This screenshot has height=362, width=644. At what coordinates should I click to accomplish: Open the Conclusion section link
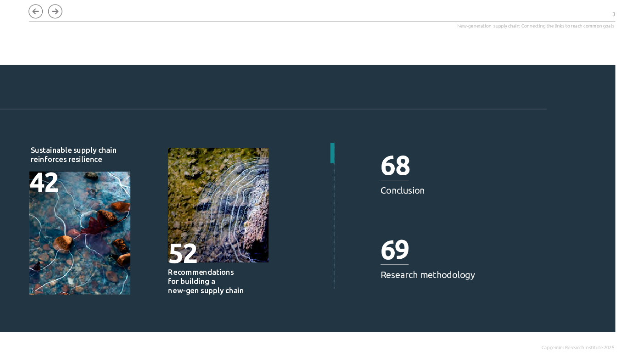pos(403,190)
